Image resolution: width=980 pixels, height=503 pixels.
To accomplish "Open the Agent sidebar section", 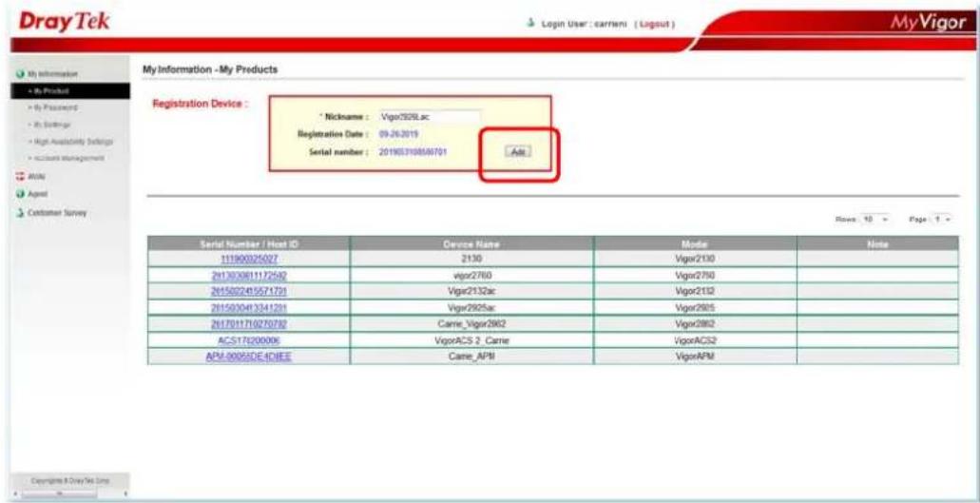I will 37,194.
